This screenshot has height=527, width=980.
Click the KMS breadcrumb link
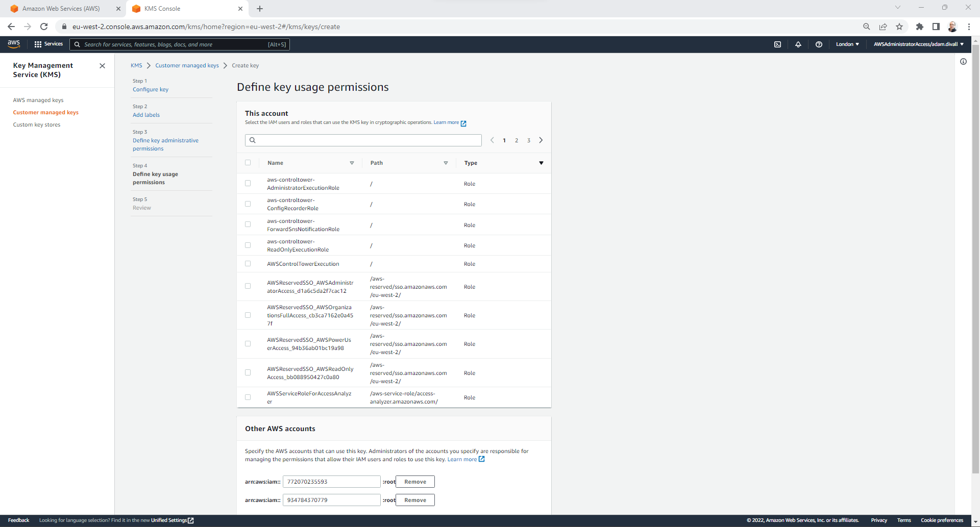coord(136,65)
